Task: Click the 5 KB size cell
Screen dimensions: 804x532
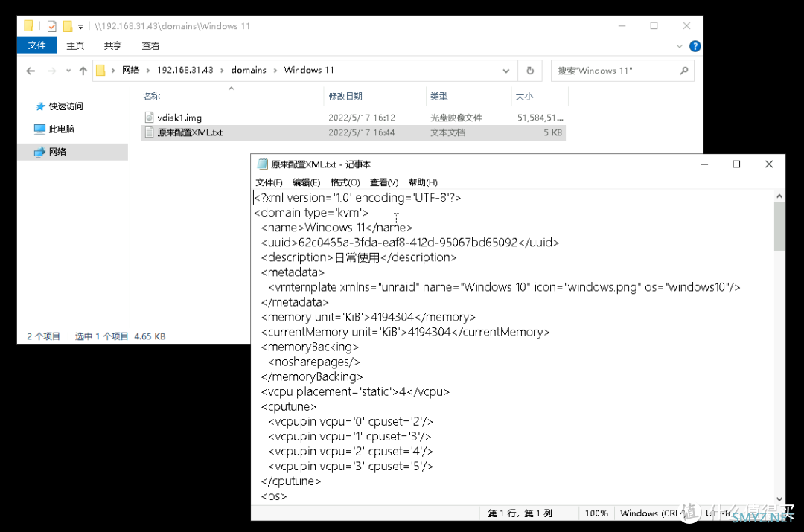Action: 552,132
